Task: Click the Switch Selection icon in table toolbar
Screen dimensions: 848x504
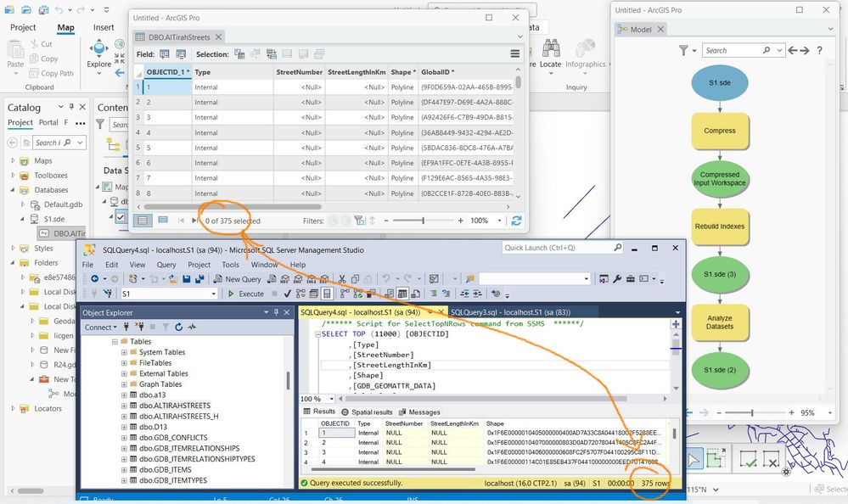Action: point(272,54)
